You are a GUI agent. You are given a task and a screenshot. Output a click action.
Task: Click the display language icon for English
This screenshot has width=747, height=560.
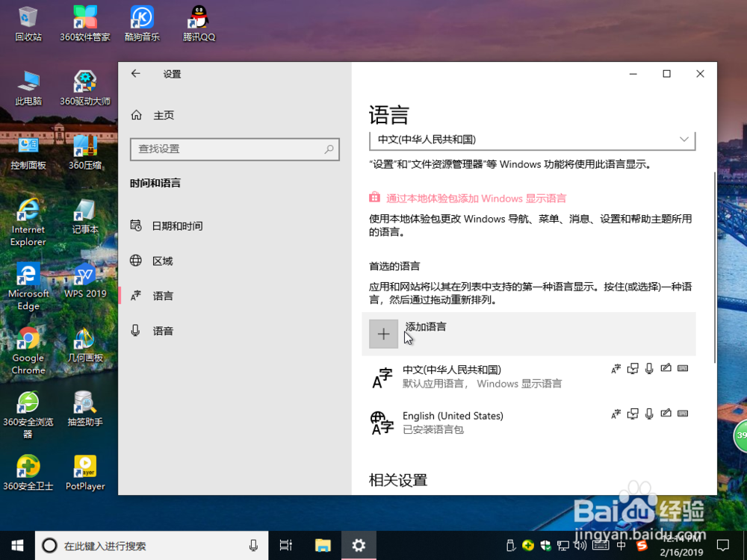click(616, 414)
